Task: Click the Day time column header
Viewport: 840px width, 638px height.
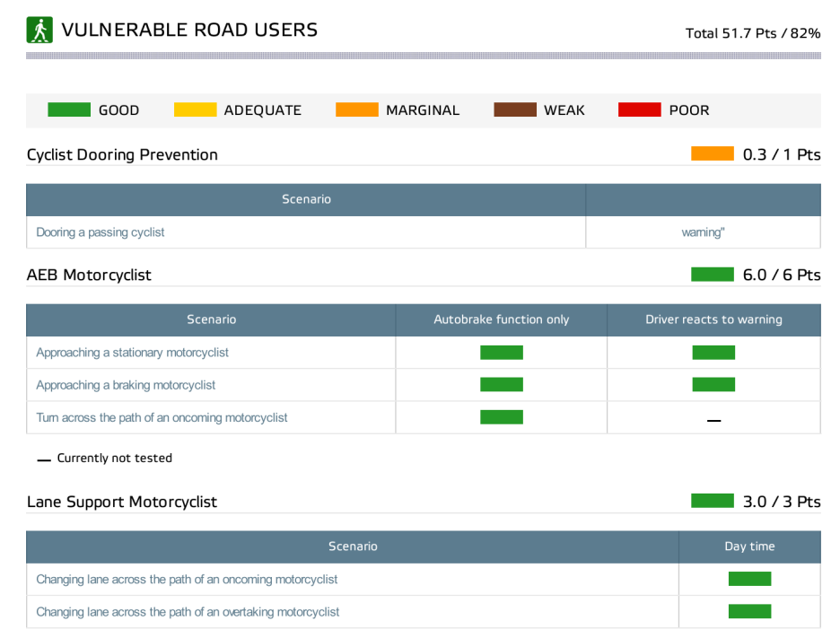Action: [x=749, y=546]
